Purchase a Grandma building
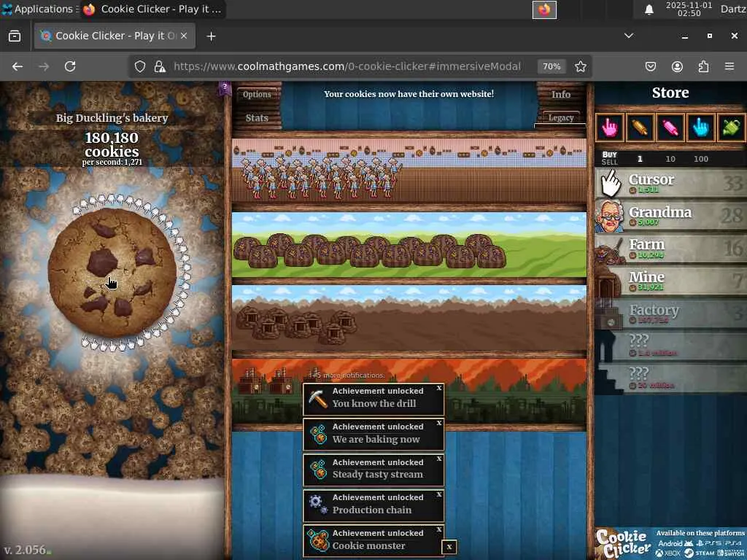This screenshot has width=747, height=560. point(671,216)
